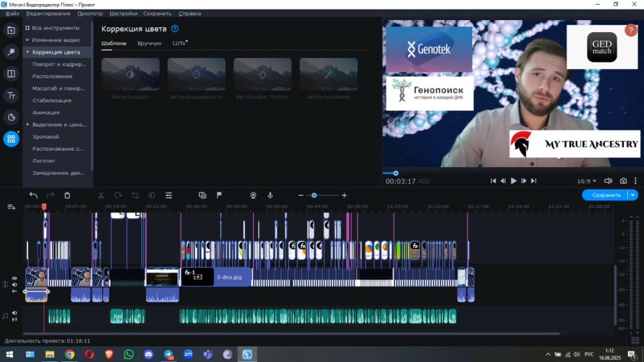The image size is (644, 362).
Task: Switch to the LUTs tab
Action: tap(179, 43)
